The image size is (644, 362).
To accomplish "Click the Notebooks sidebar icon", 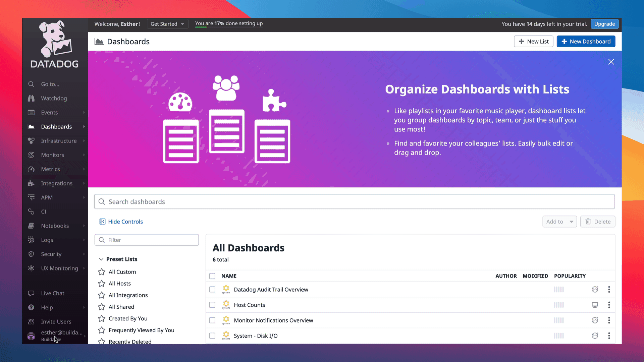I will coord(31,226).
